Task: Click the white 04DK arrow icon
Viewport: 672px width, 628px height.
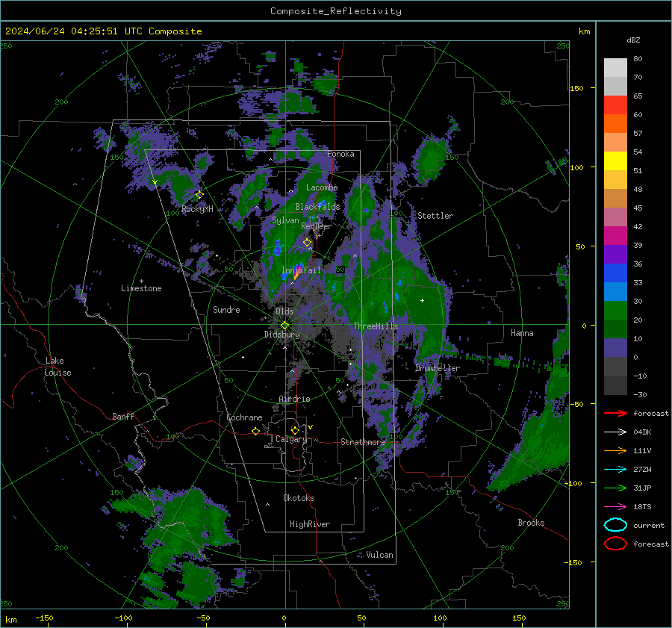Action: coord(615,432)
